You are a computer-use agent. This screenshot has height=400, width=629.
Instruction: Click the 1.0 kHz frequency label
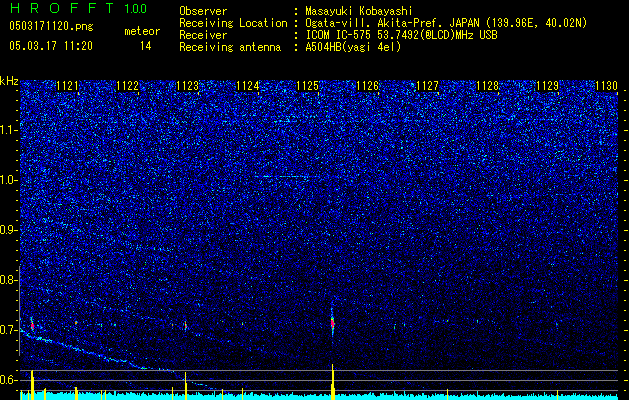[8, 180]
